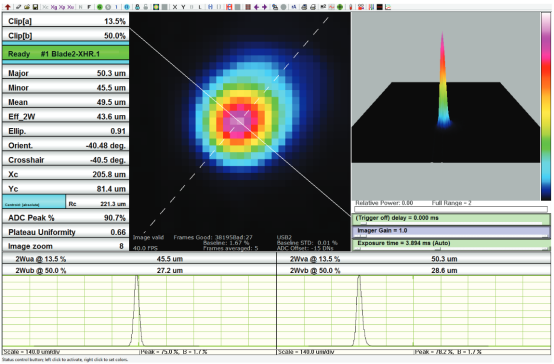Click the 2Wua @ 13.5 % row
Image resolution: width=554 pixels, height=364 pixels.
pyautogui.click(x=139, y=259)
